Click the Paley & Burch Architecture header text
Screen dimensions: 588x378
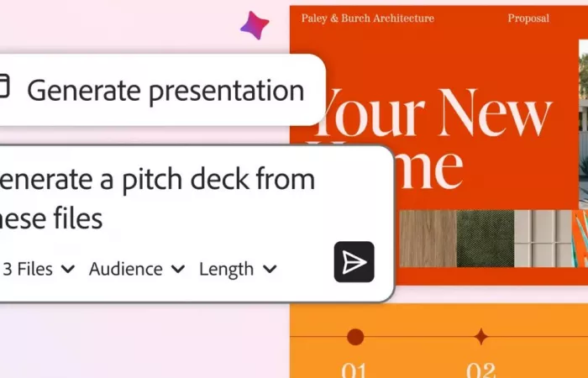pyautogui.click(x=368, y=18)
